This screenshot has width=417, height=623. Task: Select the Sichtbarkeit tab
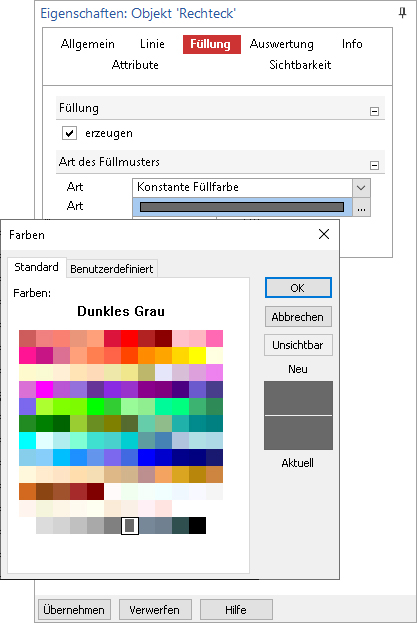(x=300, y=65)
